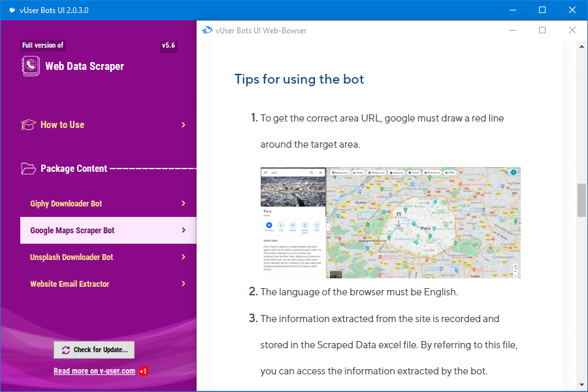Click the 'around the target area.' text line
Image resolution: width=588 pixels, height=392 pixels.
[x=310, y=144]
